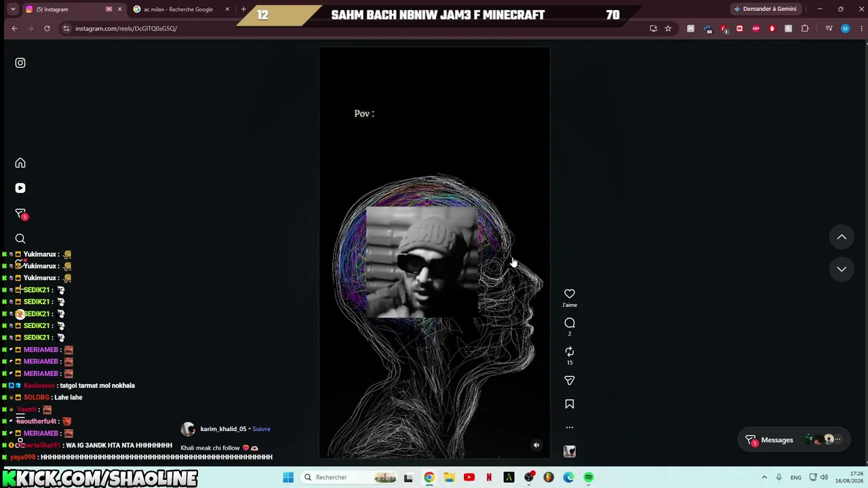The image size is (868, 488).
Task: Switch to the (5) Instagram tab
Action: 68,9
